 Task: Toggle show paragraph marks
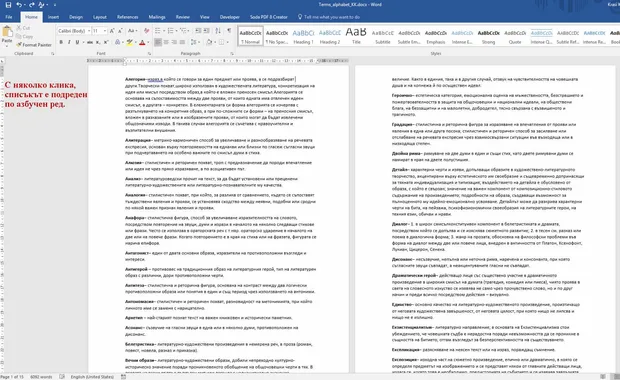point(229,31)
